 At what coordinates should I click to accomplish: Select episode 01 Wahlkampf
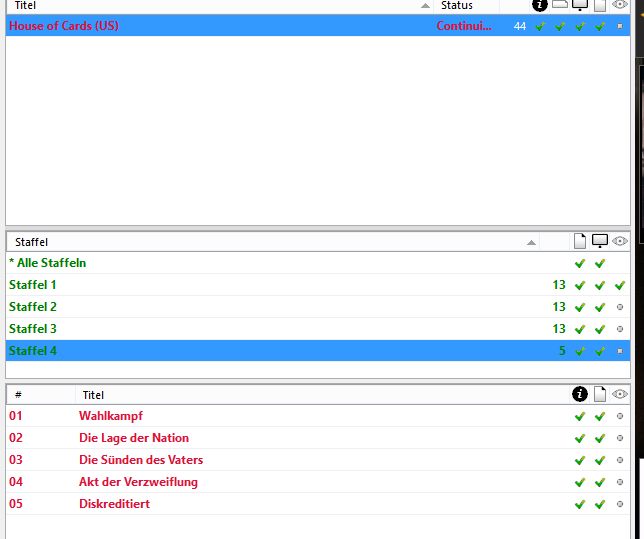click(x=318, y=416)
